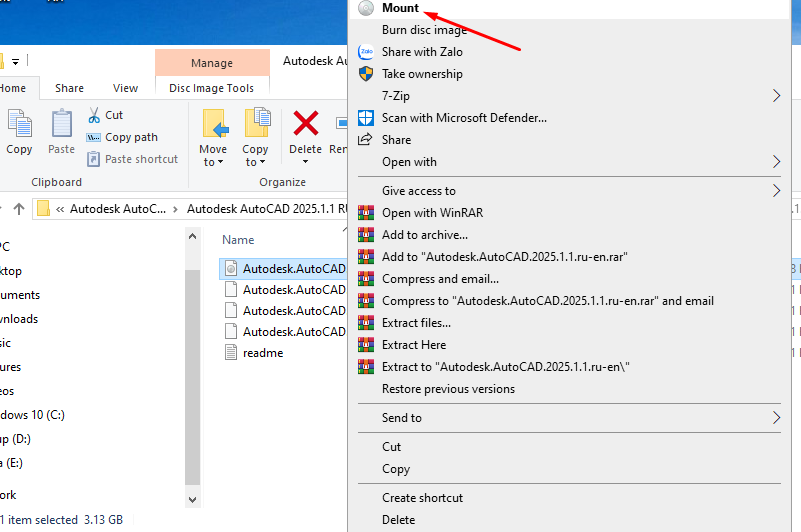Click the readme text file icon
The image size is (801, 532).
(x=231, y=352)
